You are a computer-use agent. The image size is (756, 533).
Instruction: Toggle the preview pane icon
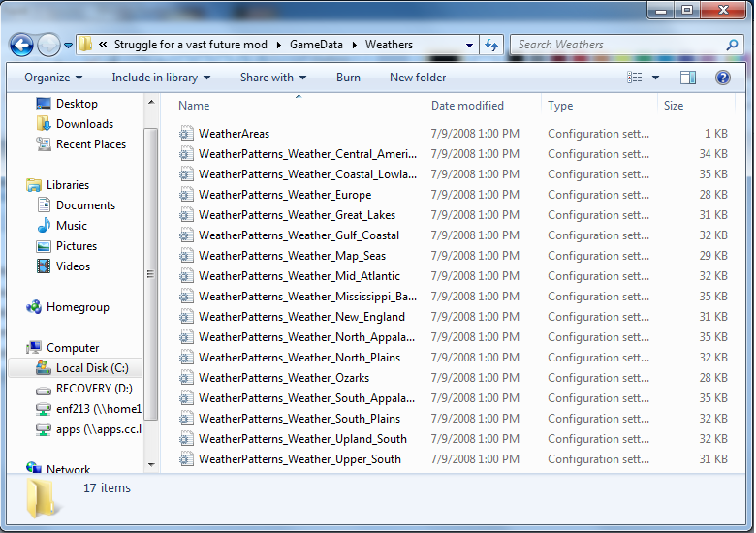click(688, 78)
